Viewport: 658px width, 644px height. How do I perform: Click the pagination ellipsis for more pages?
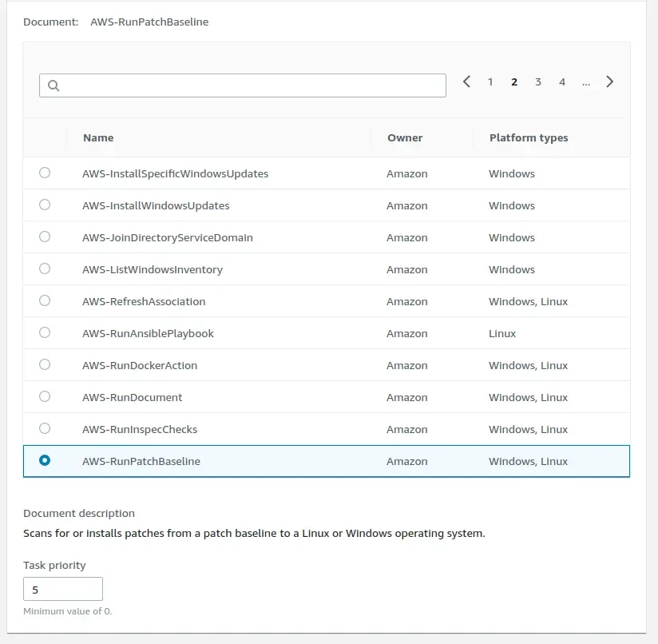click(x=586, y=81)
